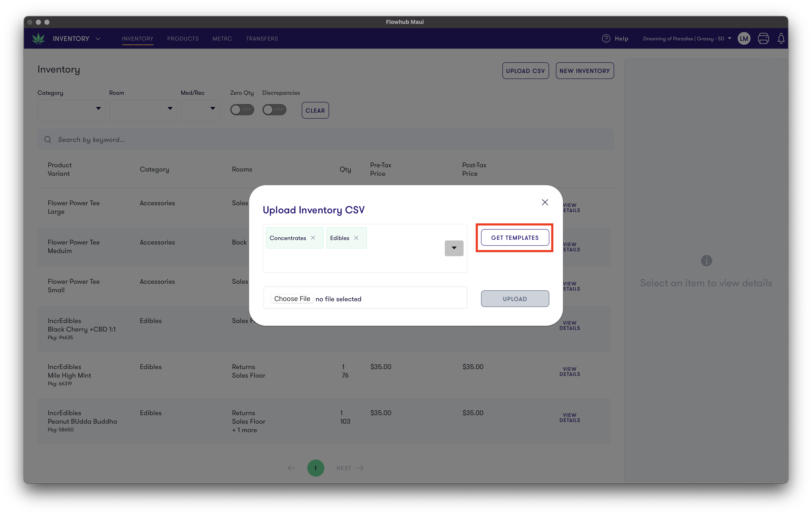The image size is (812, 515).
Task: Toggle the Discrepancies switch
Action: click(x=274, y=110)
